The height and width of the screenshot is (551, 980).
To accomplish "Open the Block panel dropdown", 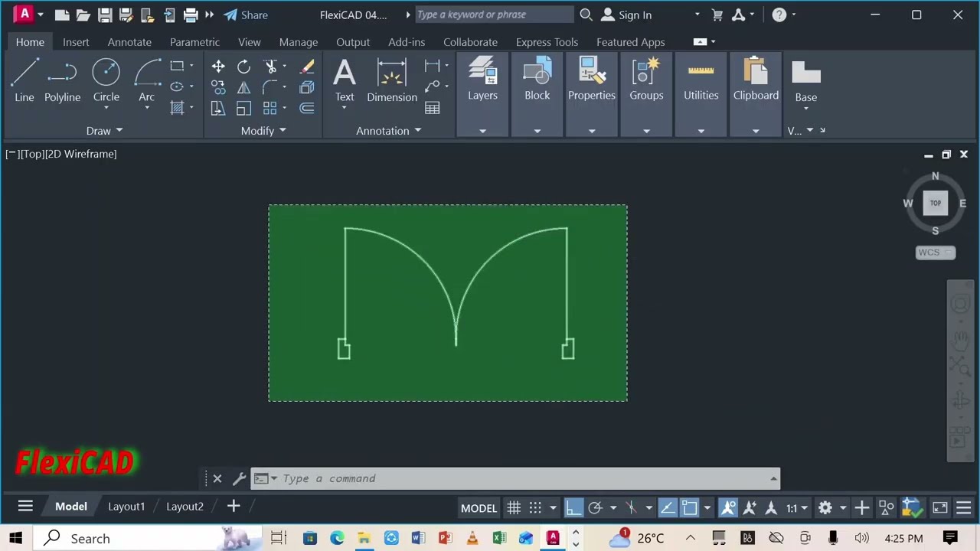I will [537, 131].
